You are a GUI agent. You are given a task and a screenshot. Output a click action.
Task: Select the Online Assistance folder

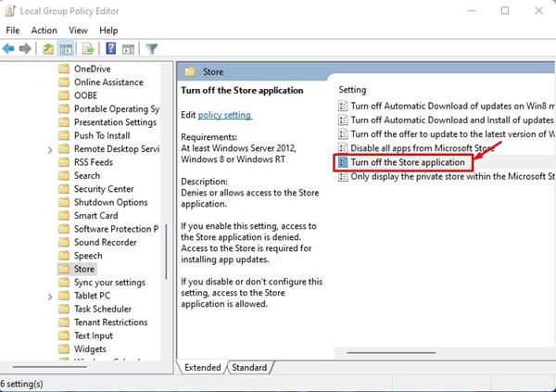(x=108, y=82)
